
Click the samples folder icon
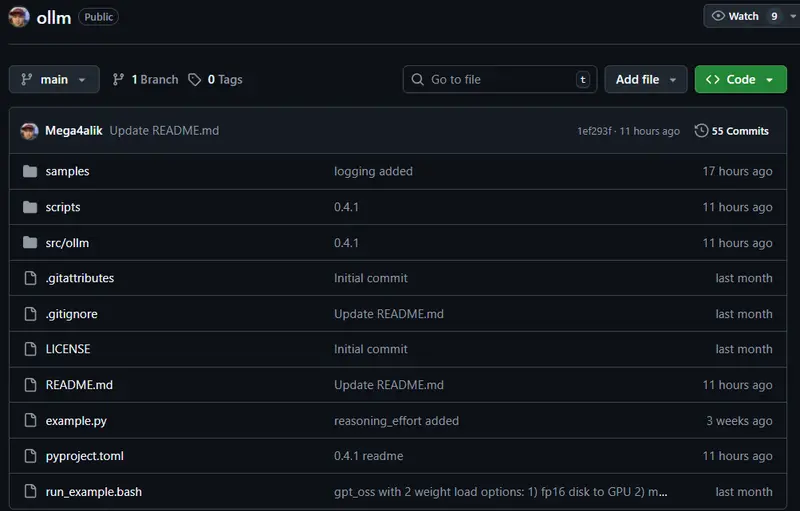click(x=29, y=171)
